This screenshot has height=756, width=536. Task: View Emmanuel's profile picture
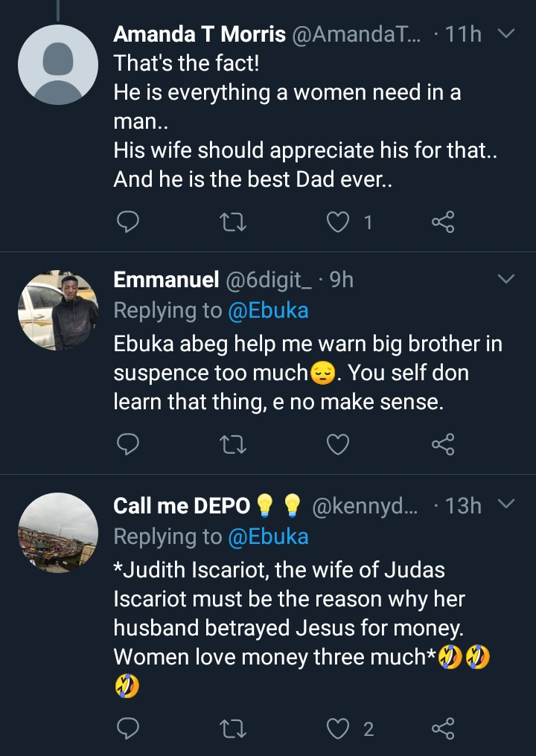[58, 310]
